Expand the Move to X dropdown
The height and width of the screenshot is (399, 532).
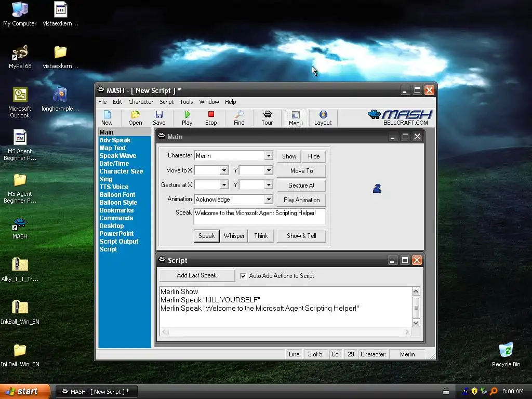[x=224, y=170]
